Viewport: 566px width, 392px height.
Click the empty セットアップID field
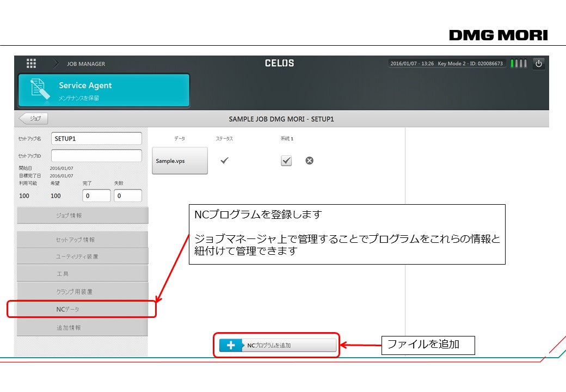tap(96, 156)
